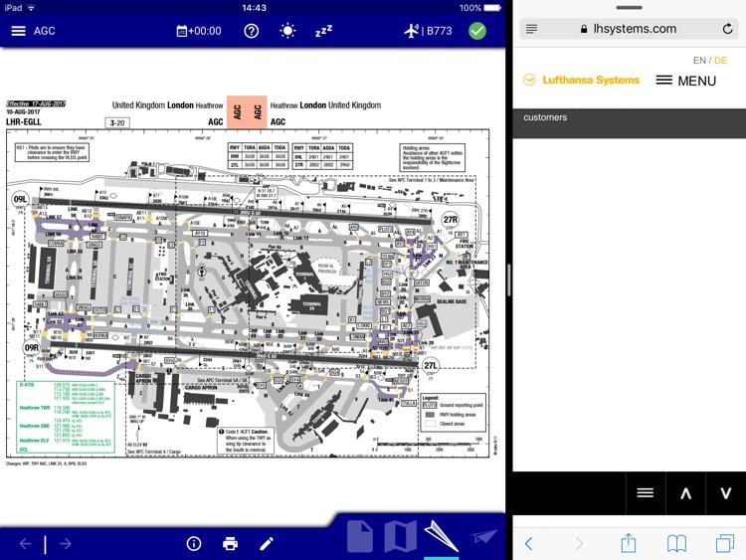Tap the green checkmark status icon
Screen dimensions: 746x560
click(477, 31)
